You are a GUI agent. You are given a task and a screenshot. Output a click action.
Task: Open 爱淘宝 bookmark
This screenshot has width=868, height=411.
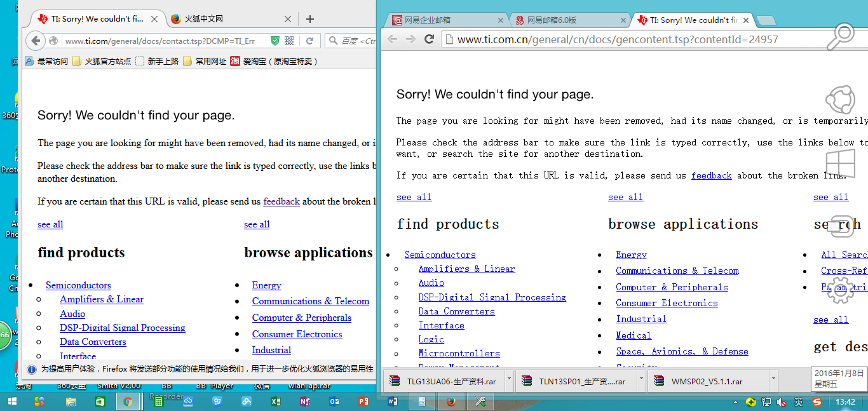tap(273, 61)
